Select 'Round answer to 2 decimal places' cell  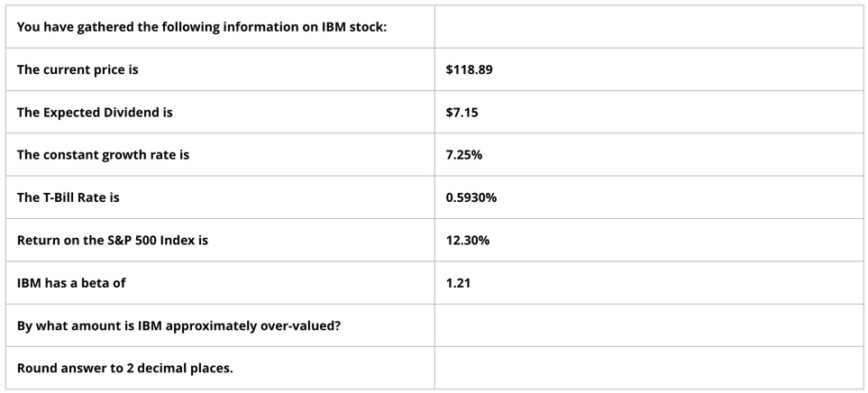click(220, 368)
